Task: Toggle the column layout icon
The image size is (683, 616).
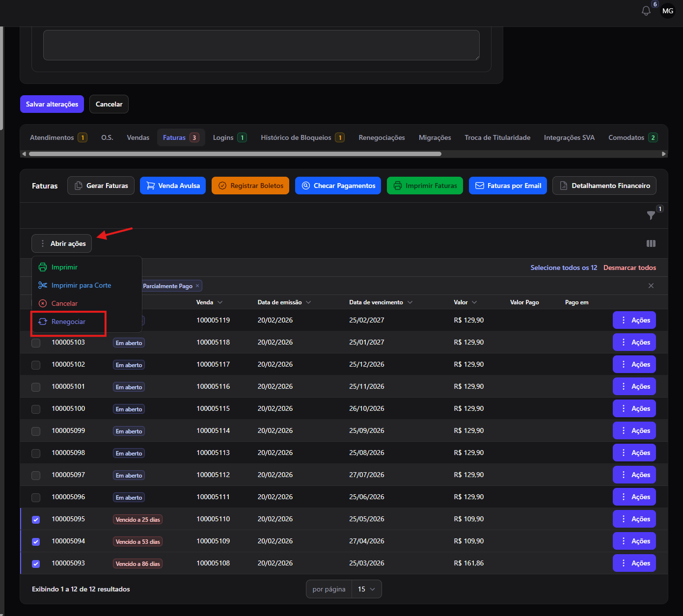Action: click(x=651, y=243)
